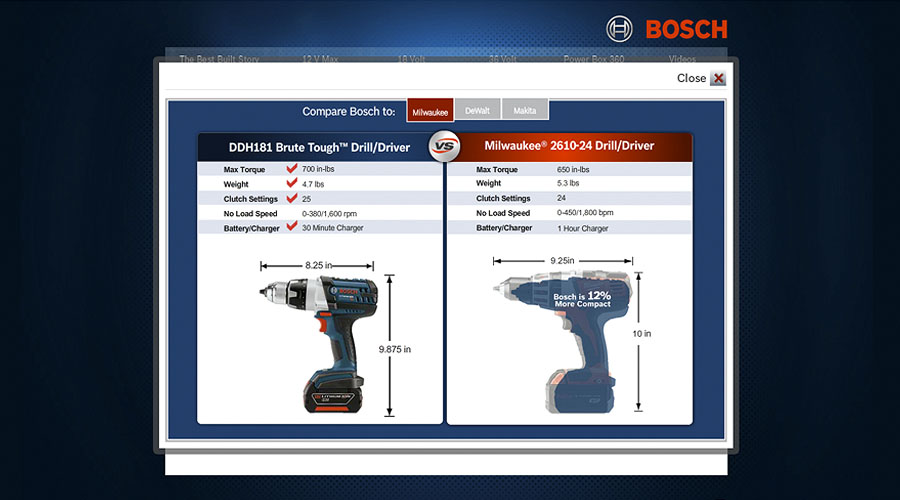Select the Milwaukee comparison tab
Image resolution: width=900 pixels, height=500 pixels.
pos(430,110)
